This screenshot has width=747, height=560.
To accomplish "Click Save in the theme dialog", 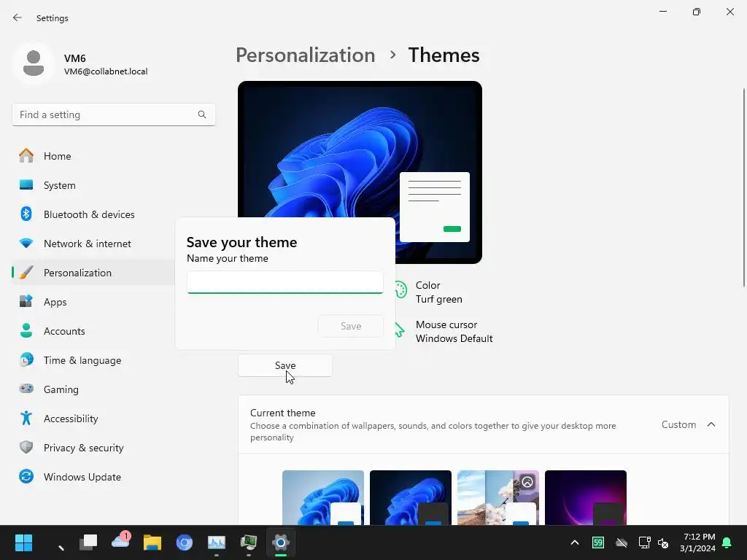I will point(351,326).
